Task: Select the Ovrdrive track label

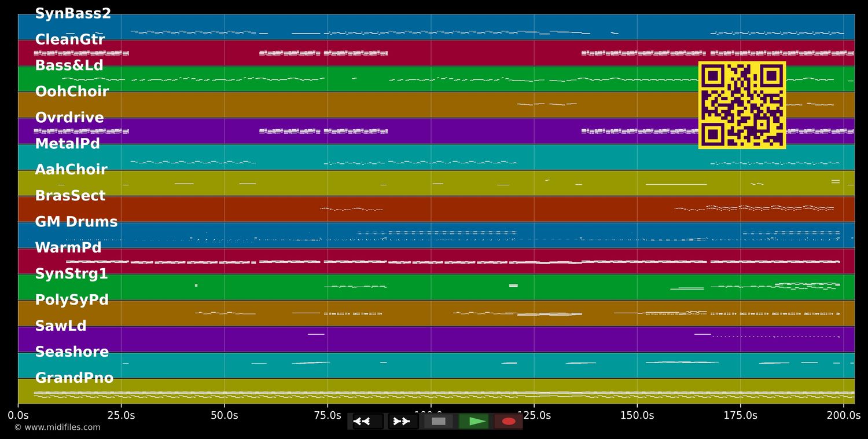Action: pyautogui.click(x=69, y=118)
